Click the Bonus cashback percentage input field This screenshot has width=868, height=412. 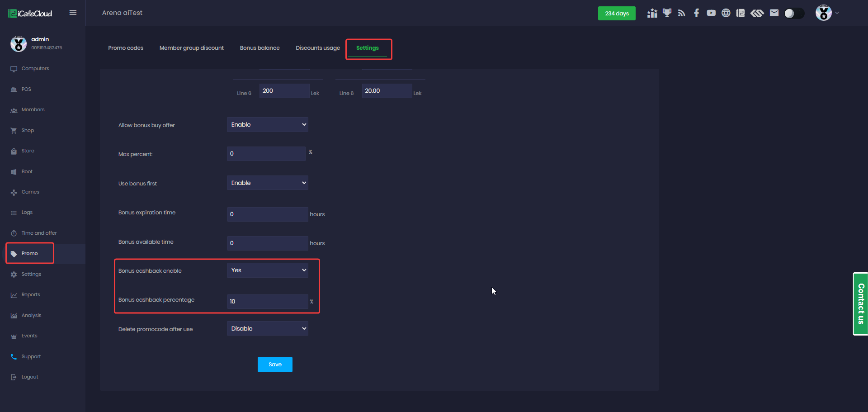(267, 301)
